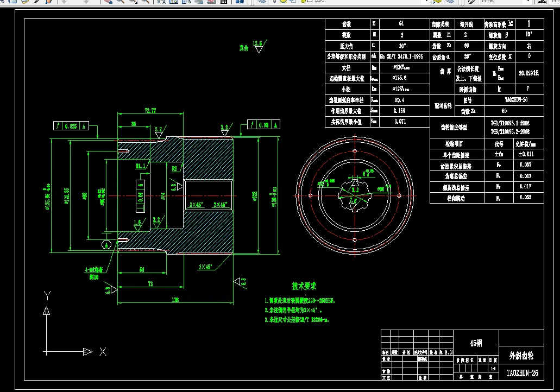The image size is (560, 392).
Task: Select the Pan realtime hand icon
Action: (x=108, y=2)
